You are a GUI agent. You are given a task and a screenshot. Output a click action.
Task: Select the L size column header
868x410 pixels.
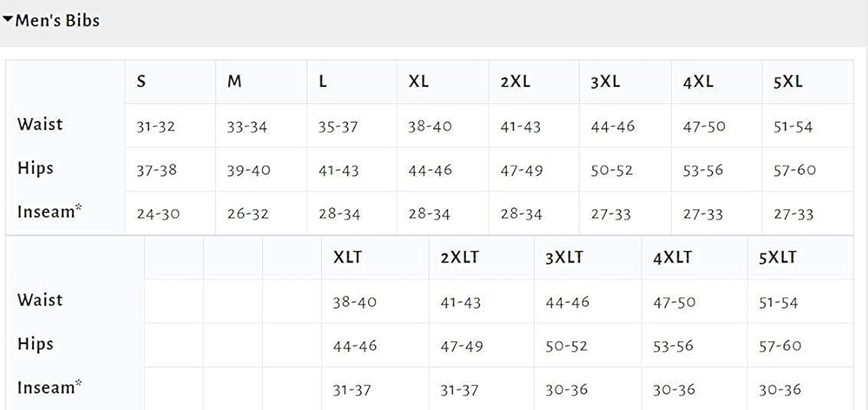coord(323,82)
